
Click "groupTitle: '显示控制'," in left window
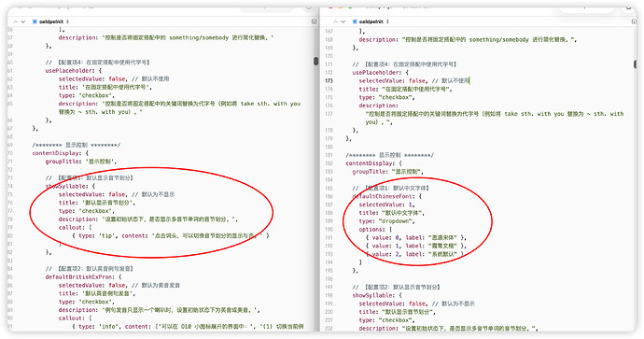(81, 162)
